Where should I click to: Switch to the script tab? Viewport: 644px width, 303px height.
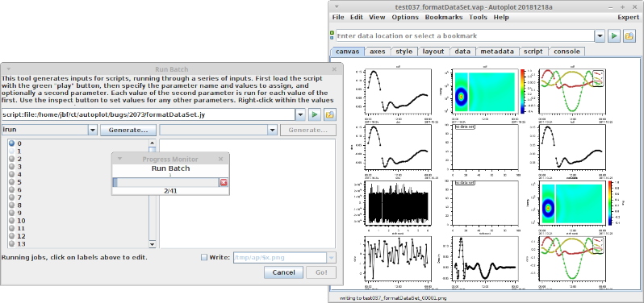tap(533, 52)
